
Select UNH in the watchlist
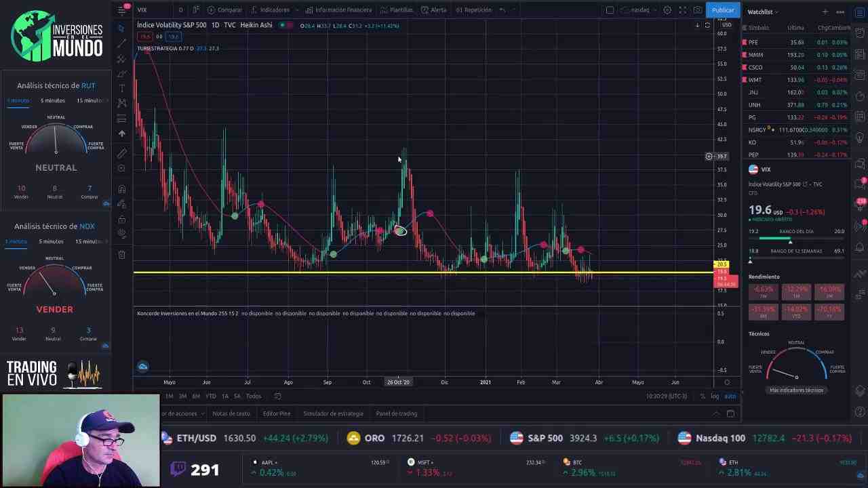(x=796, y=105)
